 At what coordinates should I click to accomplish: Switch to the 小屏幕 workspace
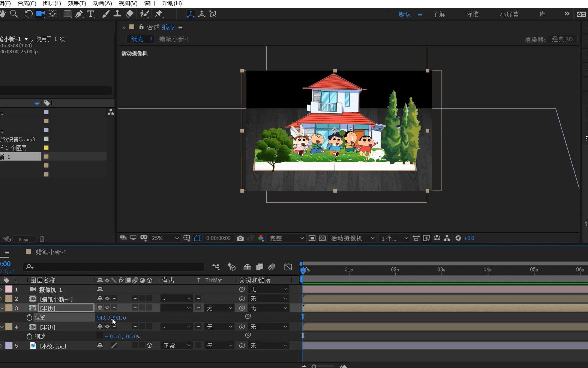click(x=509, y=14)
